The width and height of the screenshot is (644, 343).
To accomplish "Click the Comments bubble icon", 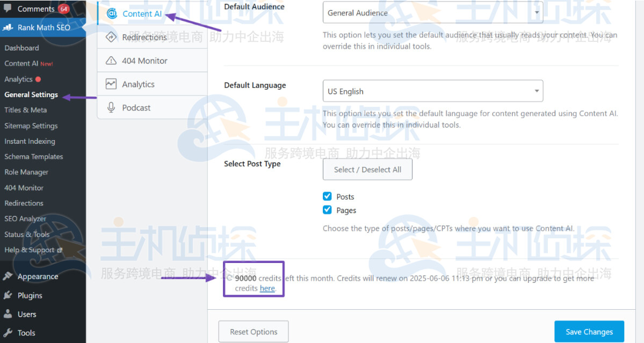I will coord(8,9).
